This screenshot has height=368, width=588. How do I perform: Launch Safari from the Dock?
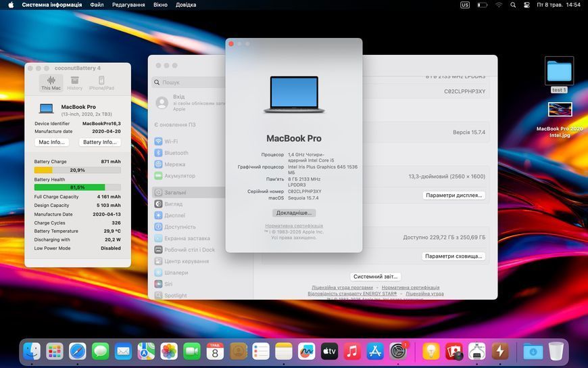pos(78,352)
